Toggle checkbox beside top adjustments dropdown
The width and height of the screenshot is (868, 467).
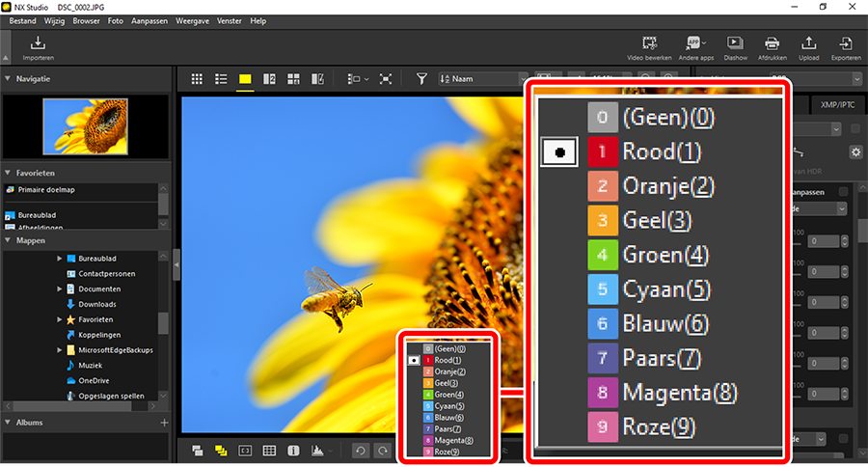(855, 129)
